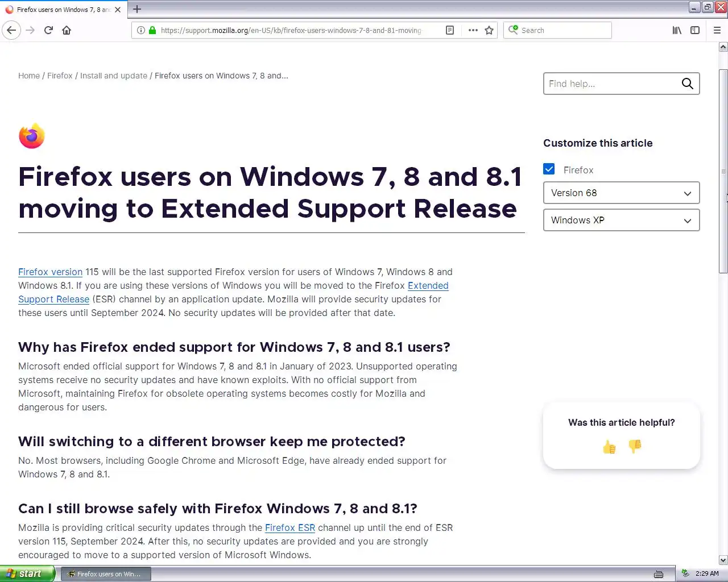Click the Firefox logo above article title
This screenshot has height=582, width=728.
tap(31, 136)
